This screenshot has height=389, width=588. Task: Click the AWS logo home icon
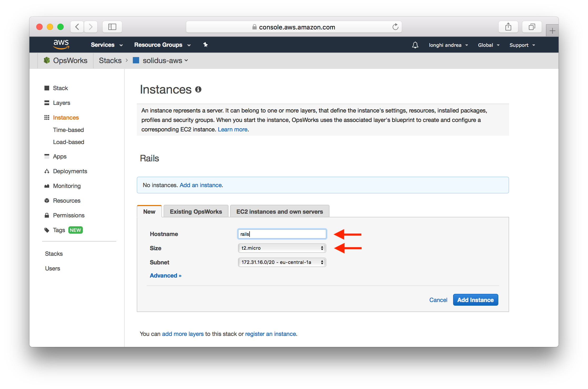tap(61, 44)
